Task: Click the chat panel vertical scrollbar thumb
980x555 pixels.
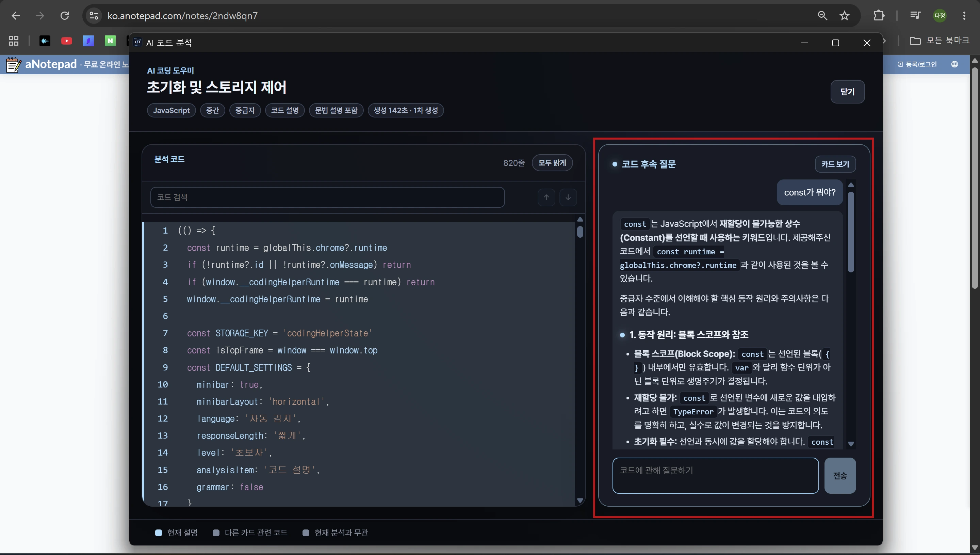Action: click(851, 232)
